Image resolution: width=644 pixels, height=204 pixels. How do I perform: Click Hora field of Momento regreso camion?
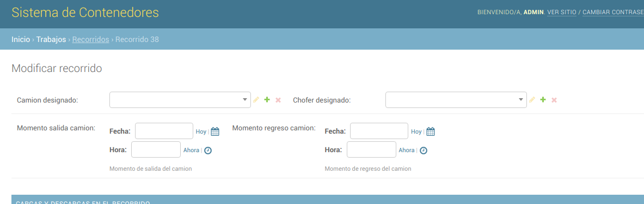pyautogui.click(x=371, y=149)
